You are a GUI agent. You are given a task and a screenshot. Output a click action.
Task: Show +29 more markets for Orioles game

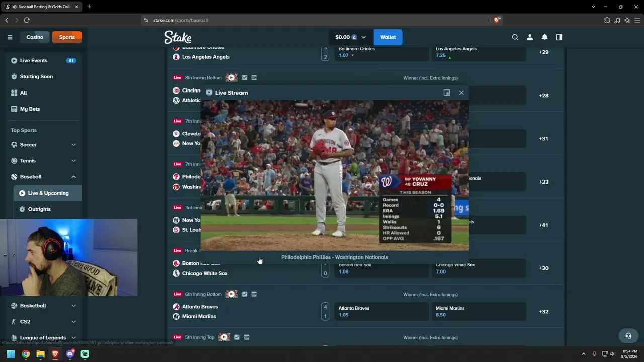point(544,52)
